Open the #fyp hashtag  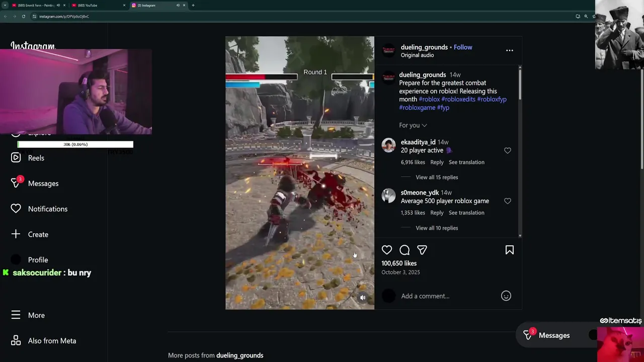(443, 108)
